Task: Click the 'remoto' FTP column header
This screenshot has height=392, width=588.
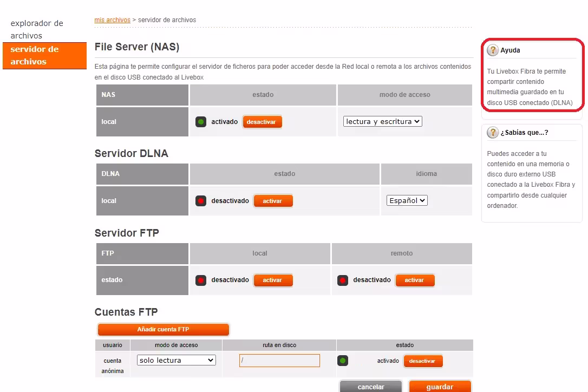Action: pyautogui.click(x=402, y=253)
